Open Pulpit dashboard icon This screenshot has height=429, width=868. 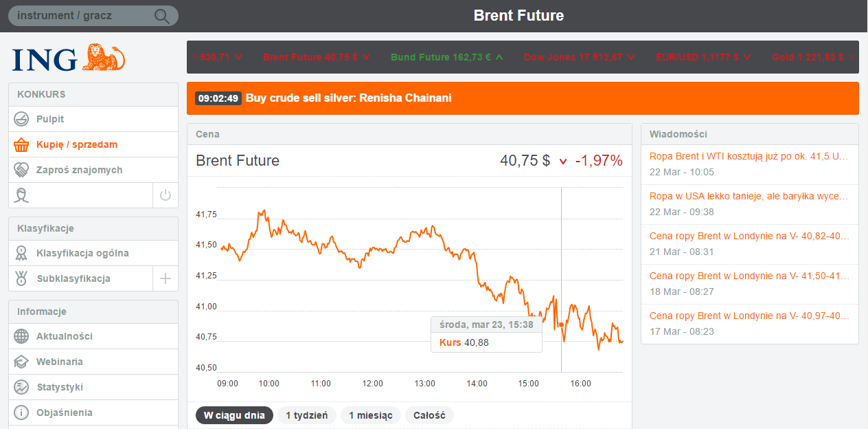click(x=21, y=119)
